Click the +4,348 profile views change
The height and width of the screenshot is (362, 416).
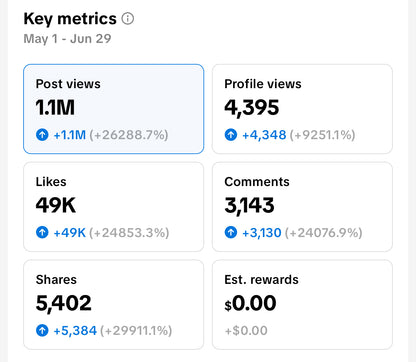[264, 135]
